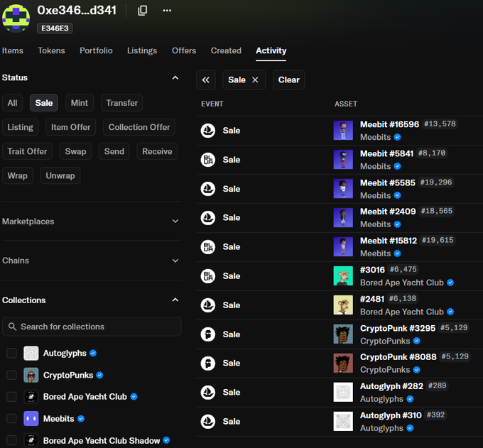Viewport: 483px width, 448px height.
Task: Check the Bored Ape Yacht Club checkbox
Action: 11,397
